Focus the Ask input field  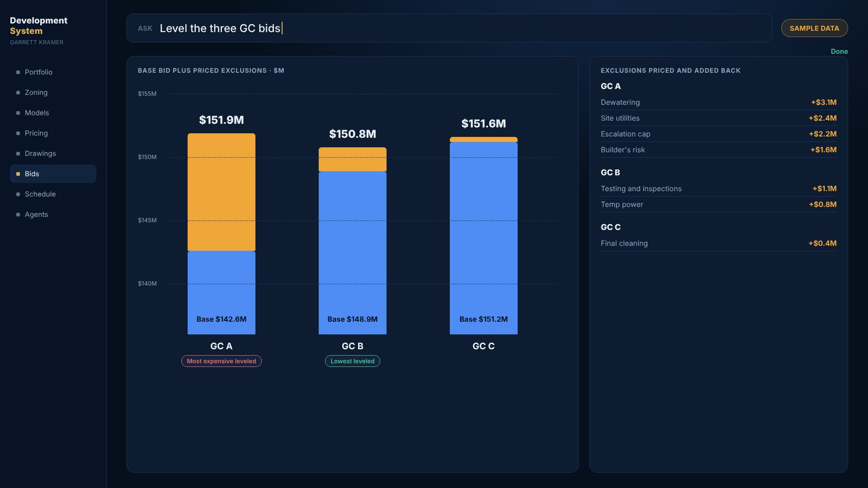pyautogui.click(x=449, y=28)
